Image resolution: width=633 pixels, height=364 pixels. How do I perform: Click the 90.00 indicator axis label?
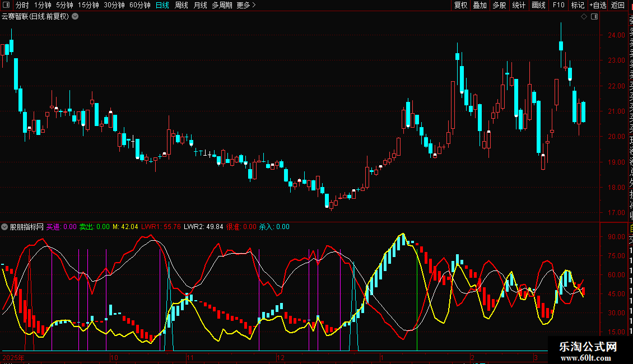click(x=616, y=237)
